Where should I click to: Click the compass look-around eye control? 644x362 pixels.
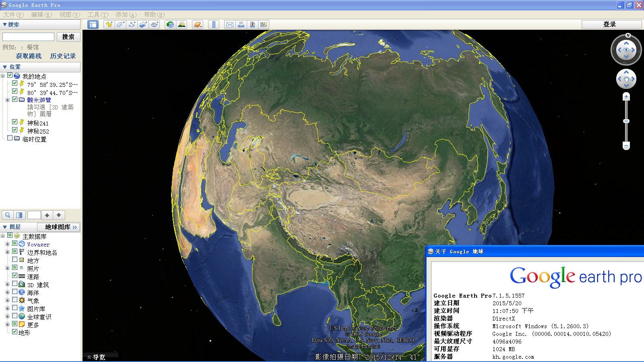pyautogui.click(x=626, y=50)
